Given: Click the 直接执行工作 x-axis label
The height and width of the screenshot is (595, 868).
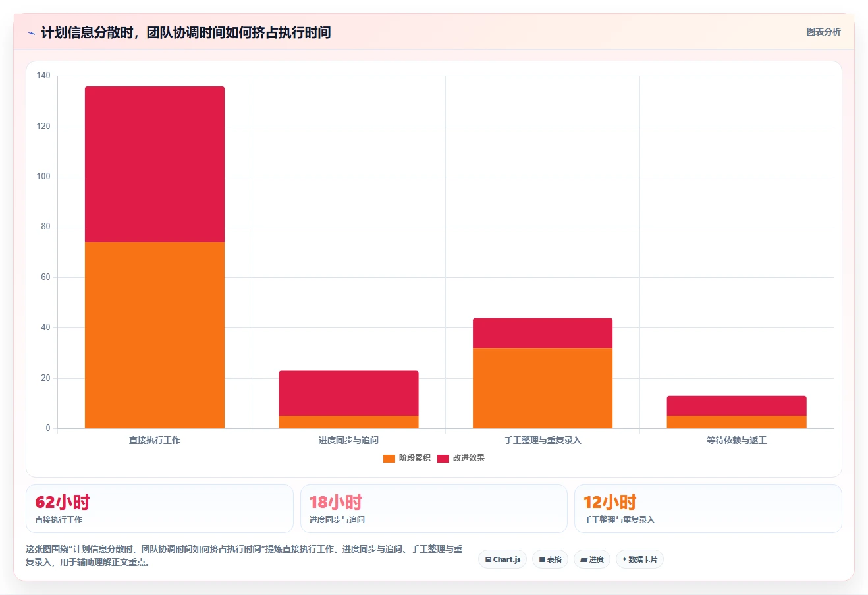Looking at the screenshot, I should click(155, 440).
